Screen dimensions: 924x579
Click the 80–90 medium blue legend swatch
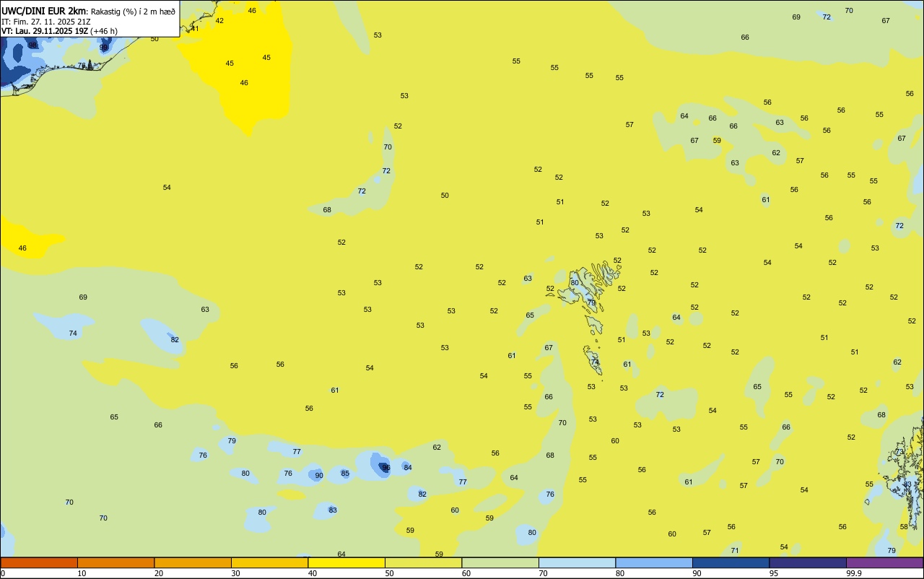point(654,562)
